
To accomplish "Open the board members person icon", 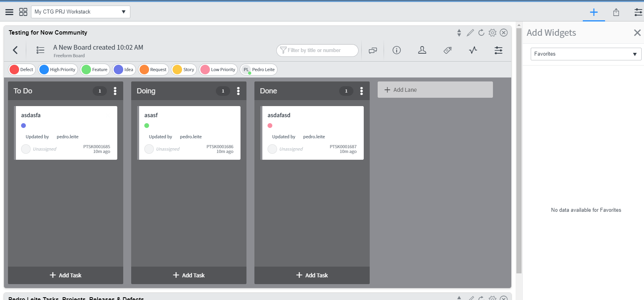I will [422, 50].
